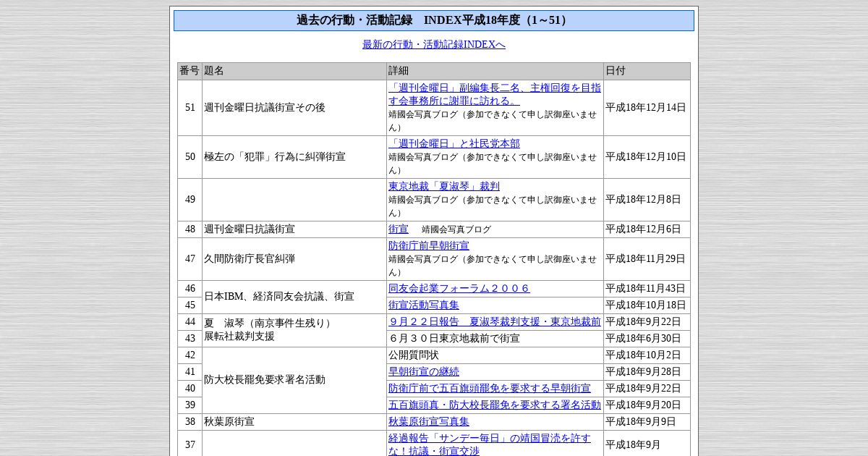Image resolution: width=868 pixels, height=456 pixels.
Task: Select the date 平成18年12月6日
Action: click(643, 229)
